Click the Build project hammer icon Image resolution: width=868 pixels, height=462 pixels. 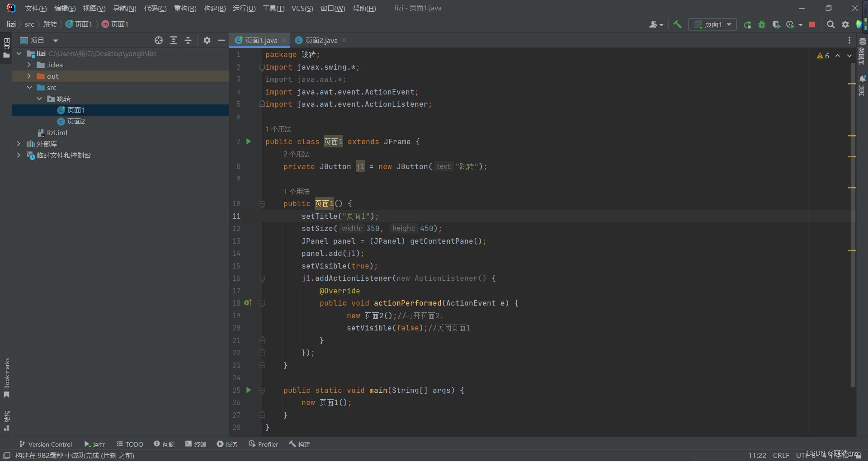[x=677, y=24]
